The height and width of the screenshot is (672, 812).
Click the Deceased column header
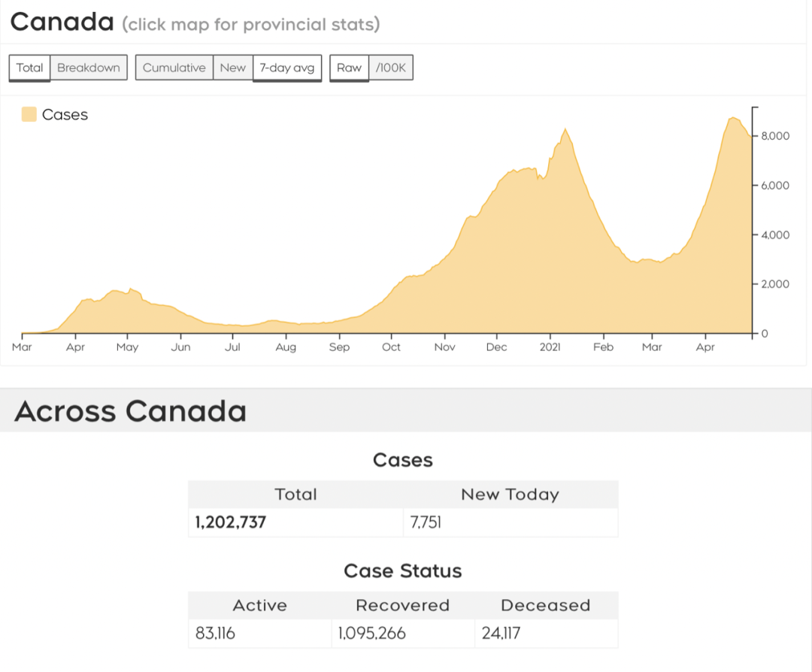click(546, 605)
